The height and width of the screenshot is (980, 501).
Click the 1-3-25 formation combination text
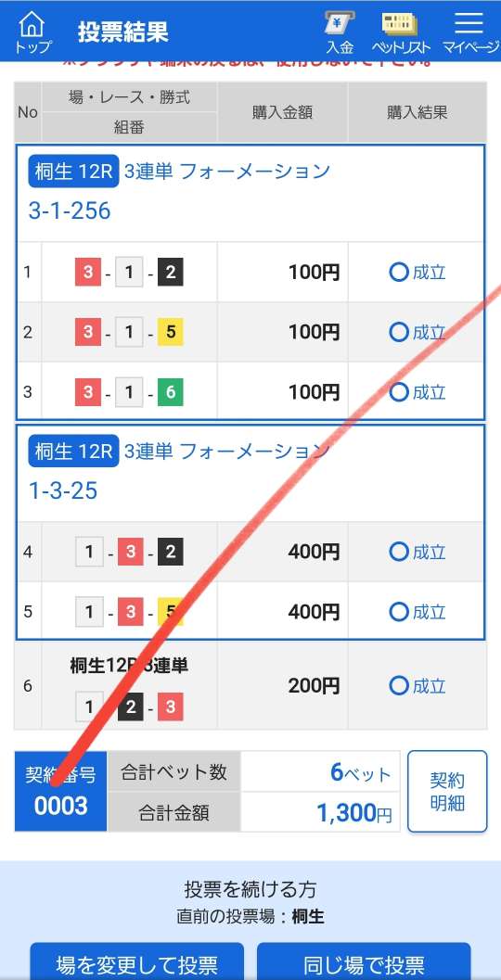point(63,491)
